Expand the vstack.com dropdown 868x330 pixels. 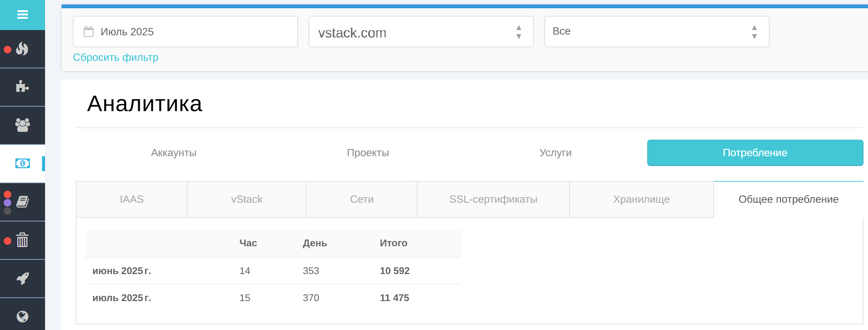pos(421,32)
